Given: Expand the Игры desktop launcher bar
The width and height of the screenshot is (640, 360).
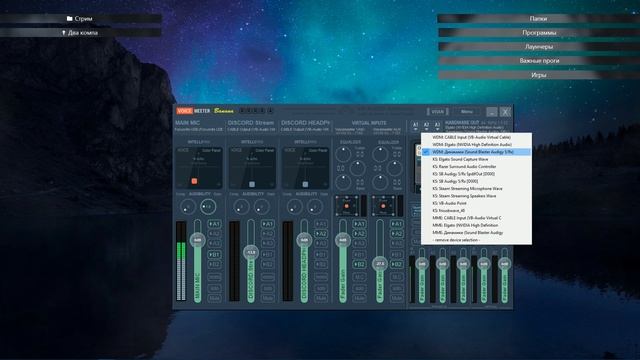Looking at the screenshot, I should (x=539, y=75).
